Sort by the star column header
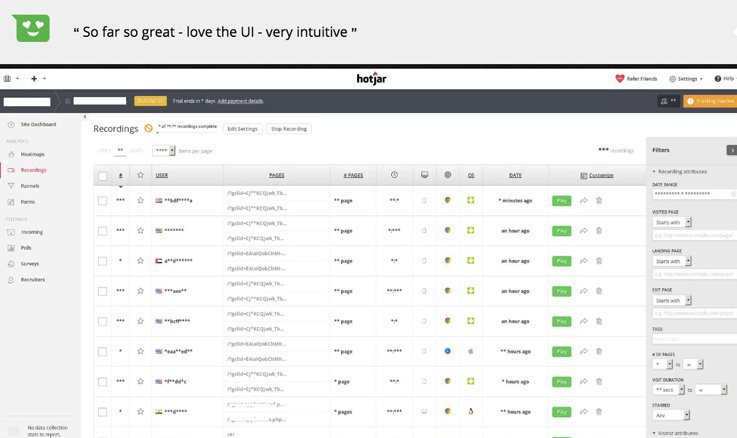The width and height of the screenshot is (737, 438). click(x=140, y=175)
